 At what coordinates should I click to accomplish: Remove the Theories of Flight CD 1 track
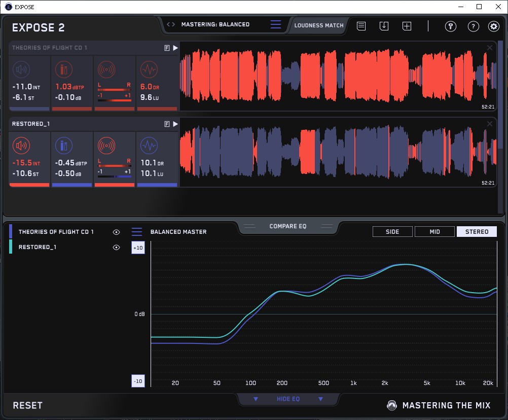tap(490, 48)
